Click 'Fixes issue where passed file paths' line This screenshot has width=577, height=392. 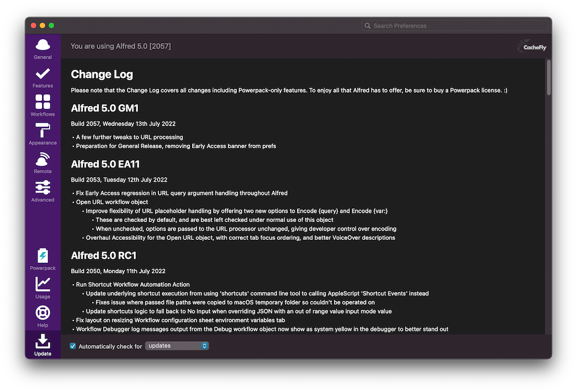pos(235,302)
